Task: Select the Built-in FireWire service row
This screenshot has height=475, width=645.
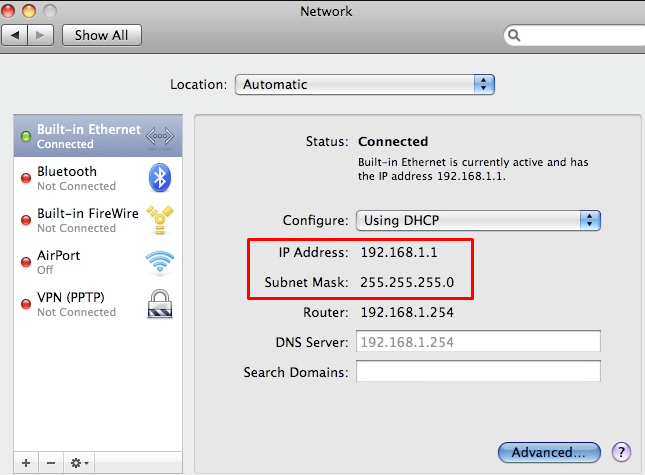Action: point(98,220)
